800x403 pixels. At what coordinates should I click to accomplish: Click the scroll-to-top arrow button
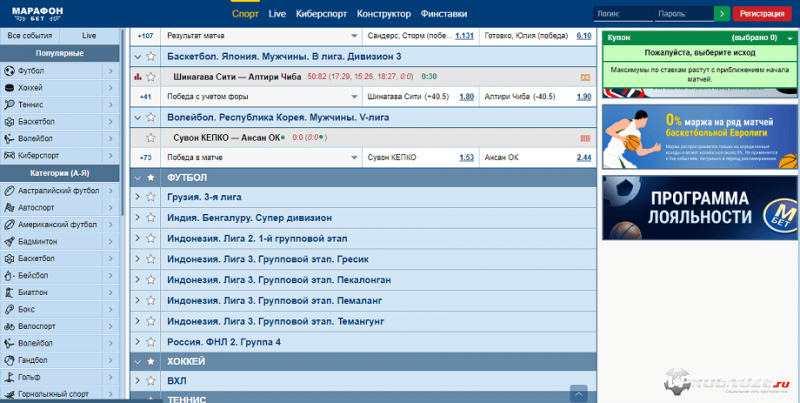click(578, 393)
